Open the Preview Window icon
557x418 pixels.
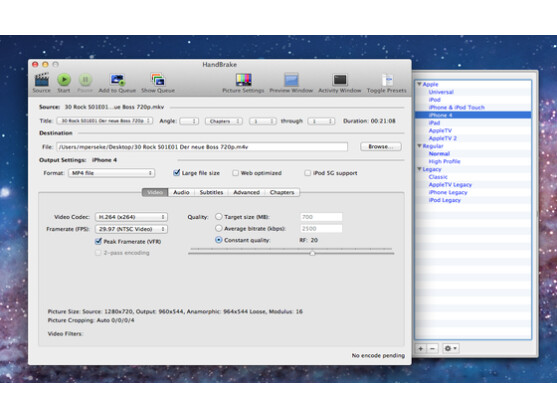click(291, 80)
